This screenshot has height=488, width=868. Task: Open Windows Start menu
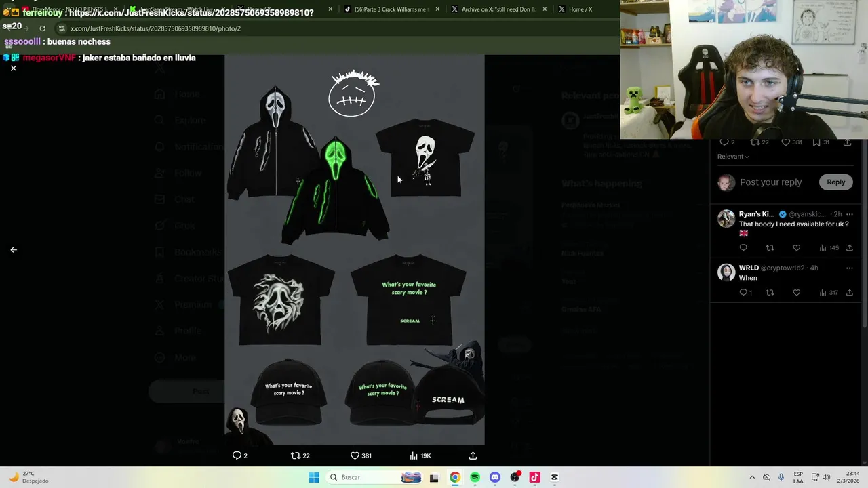tap(314, 477)
